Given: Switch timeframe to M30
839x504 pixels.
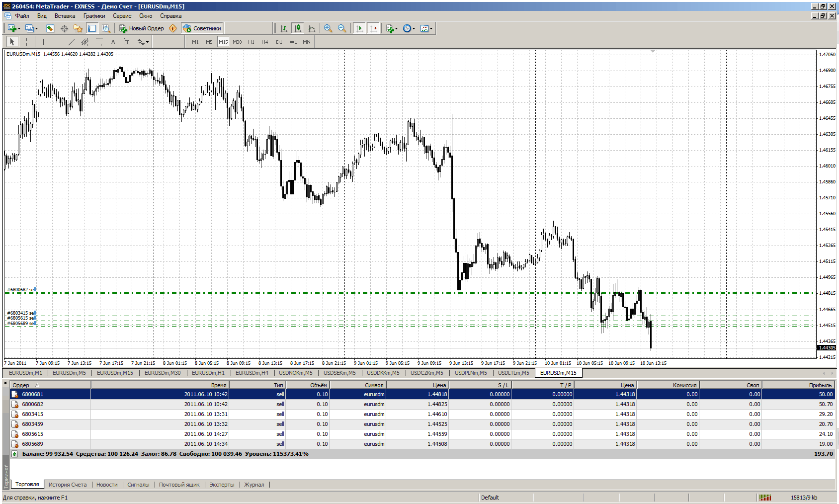Looking at the screenshot, I should [237, 42].
